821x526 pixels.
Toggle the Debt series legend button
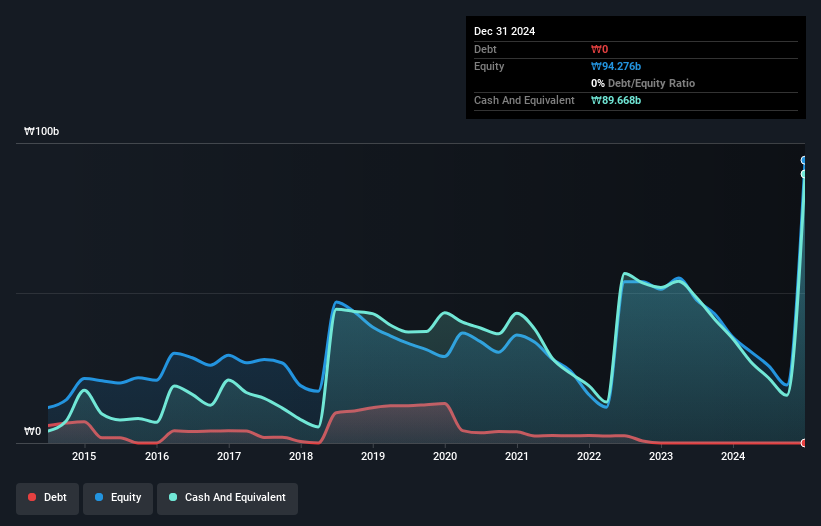pyautogui.click(x=47, y=498)
